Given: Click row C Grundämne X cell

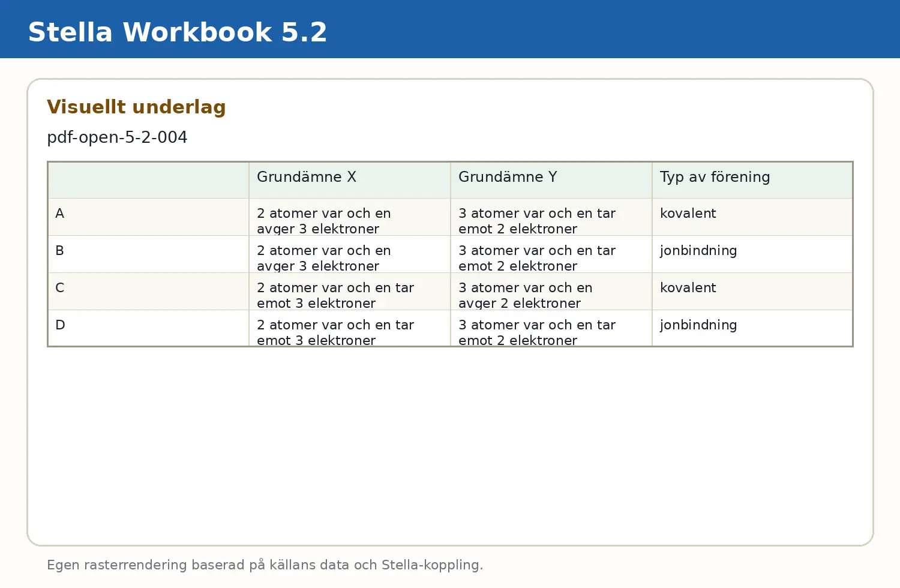Looking at the screenshot, I should (x=350, y=292).
